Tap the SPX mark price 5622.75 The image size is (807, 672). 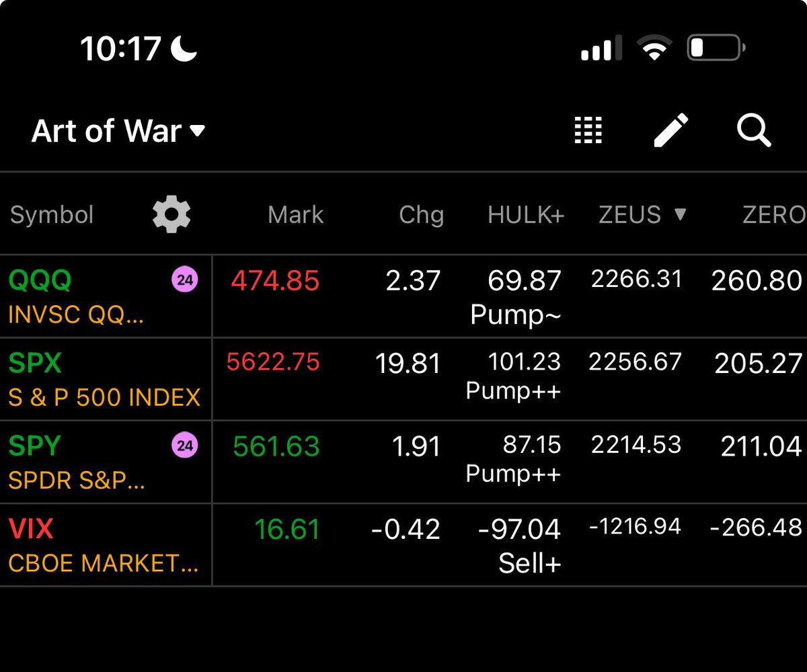(x=273, y=362)
